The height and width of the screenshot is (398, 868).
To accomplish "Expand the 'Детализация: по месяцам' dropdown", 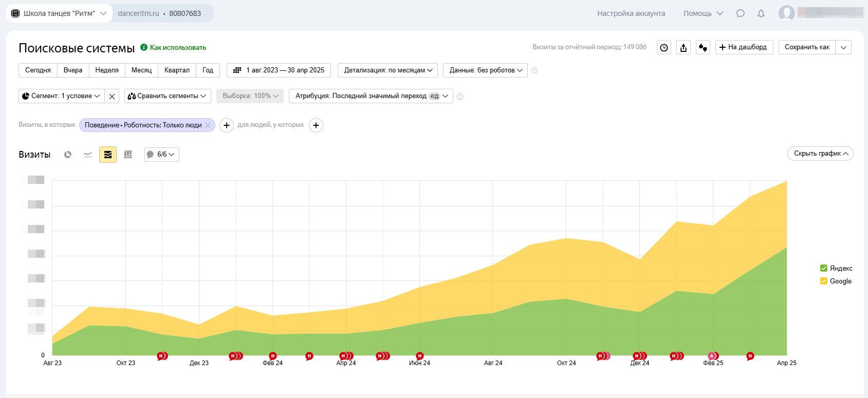I will 387,70.
